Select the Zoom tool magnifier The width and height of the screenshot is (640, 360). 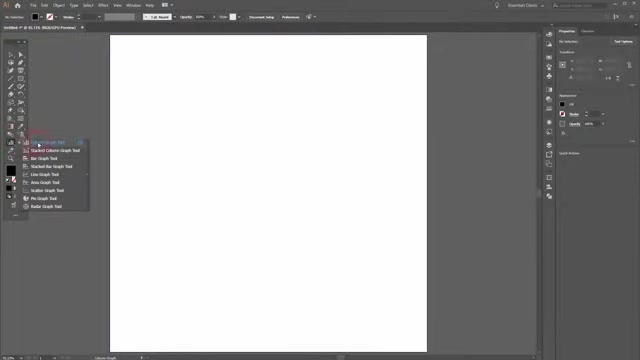pos(11,159)
